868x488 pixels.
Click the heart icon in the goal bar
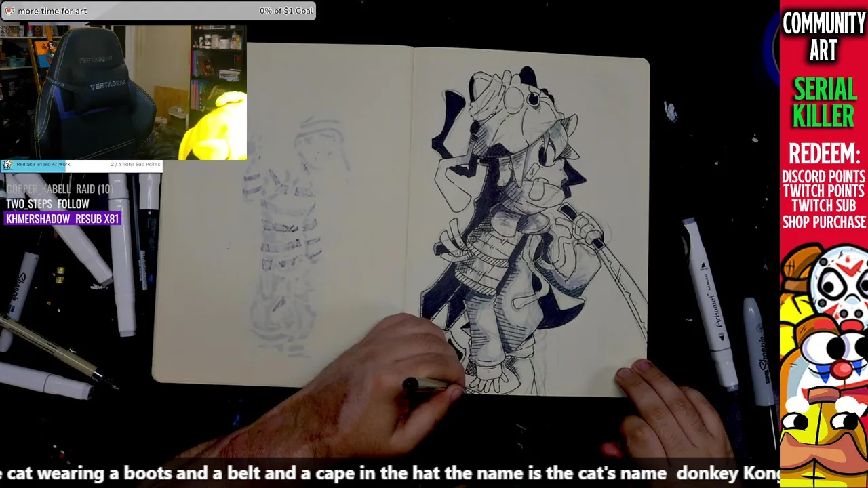tap(9, 11)
